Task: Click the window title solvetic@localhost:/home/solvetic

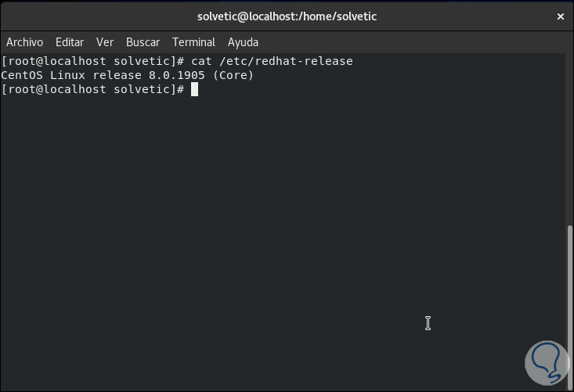Action: pos(287,16)
